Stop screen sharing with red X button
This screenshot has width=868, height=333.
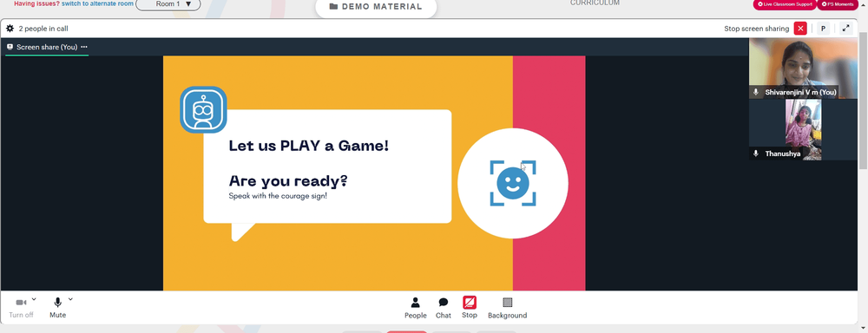click(800, 29)
